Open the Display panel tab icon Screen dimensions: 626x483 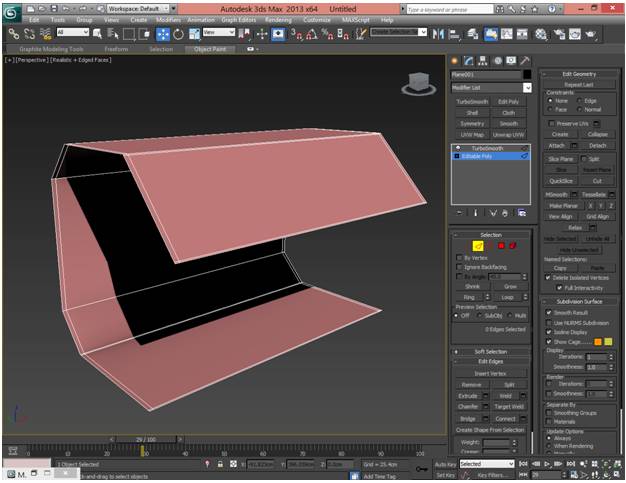point(511,61)
